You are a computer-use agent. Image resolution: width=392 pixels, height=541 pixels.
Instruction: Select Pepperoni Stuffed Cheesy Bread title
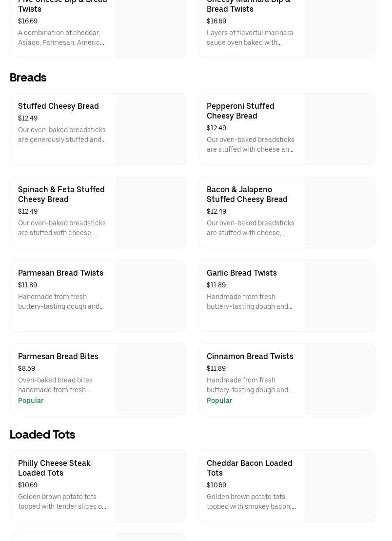(x=240, y=111)
